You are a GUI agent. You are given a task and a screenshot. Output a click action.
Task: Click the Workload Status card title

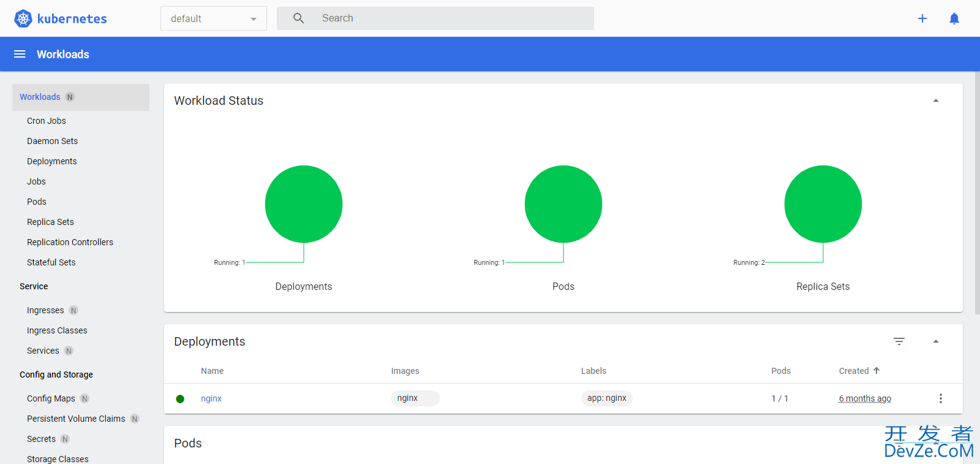219,101
